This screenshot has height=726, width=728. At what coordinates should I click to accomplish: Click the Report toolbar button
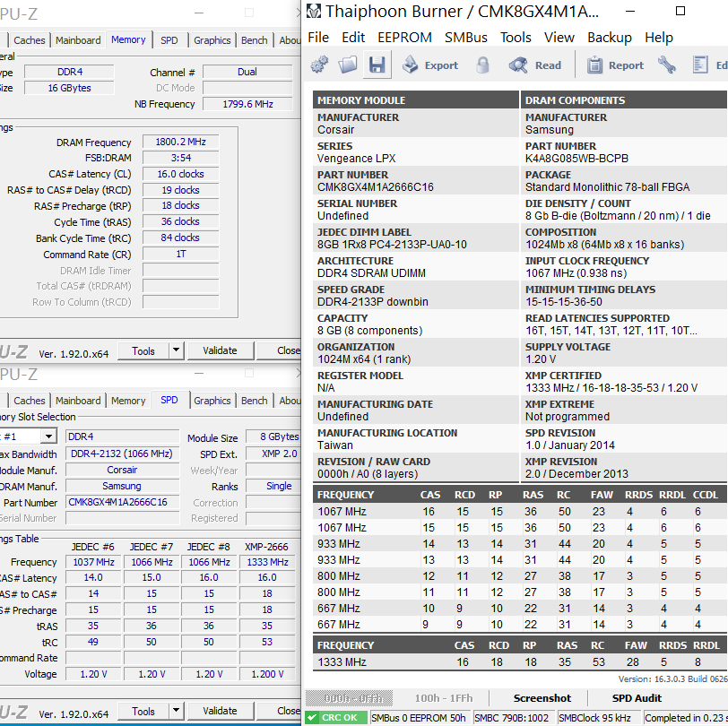coord(615,65)
